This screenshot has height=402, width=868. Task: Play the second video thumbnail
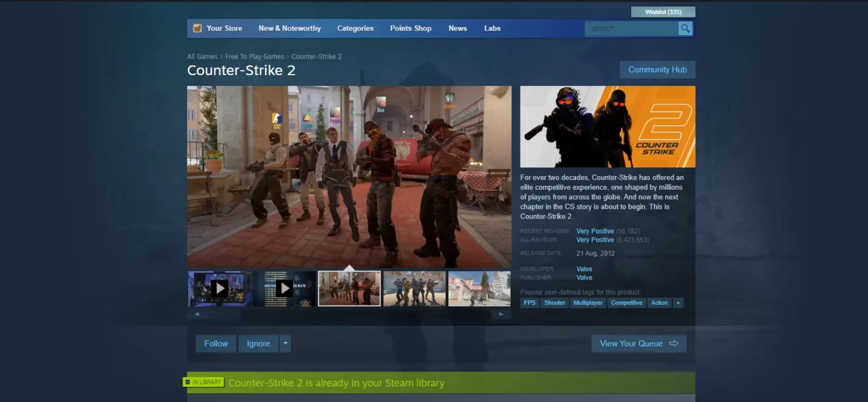pyautogui.click(x=284, y=289)
